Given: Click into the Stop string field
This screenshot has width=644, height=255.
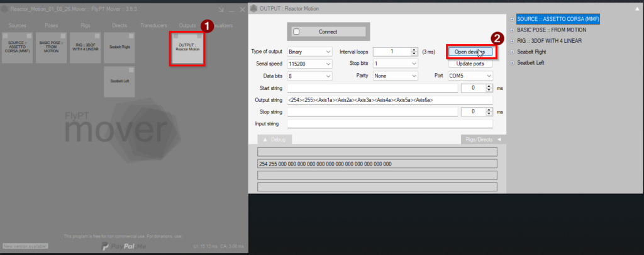Looking at the screenshot, I should (372, 112).
